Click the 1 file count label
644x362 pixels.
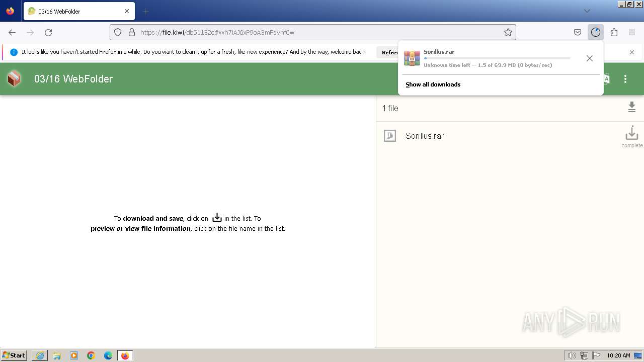390,108
